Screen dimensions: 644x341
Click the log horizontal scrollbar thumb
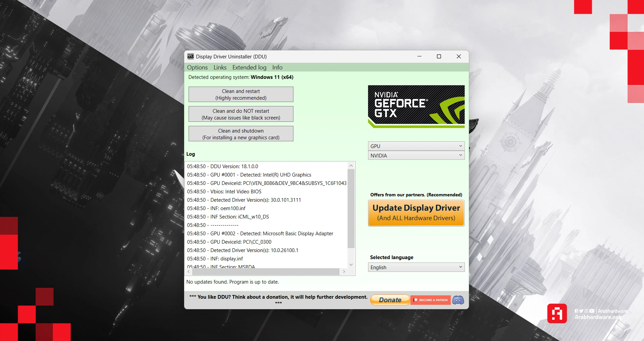click(266, 272)
